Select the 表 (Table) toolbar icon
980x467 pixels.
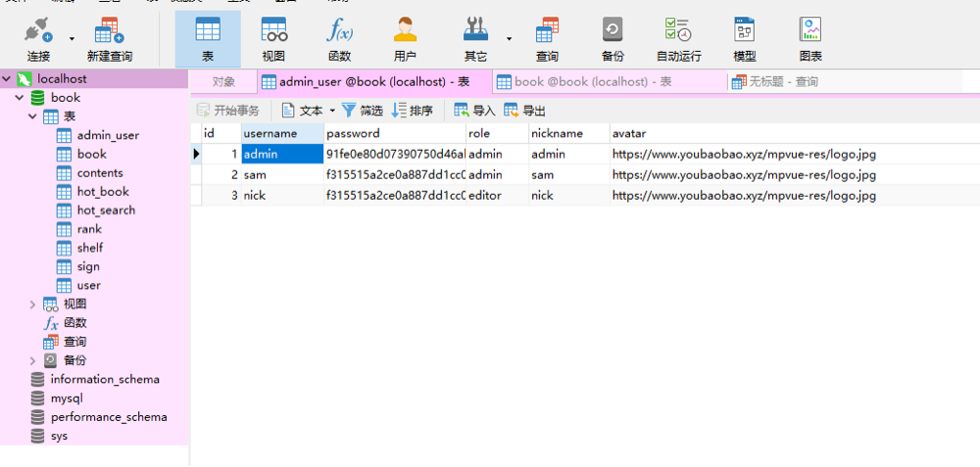coord(208,39)
